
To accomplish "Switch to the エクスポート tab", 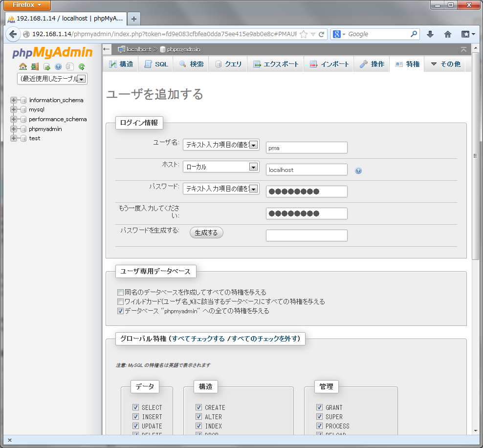I will click(x=276, y=64).
